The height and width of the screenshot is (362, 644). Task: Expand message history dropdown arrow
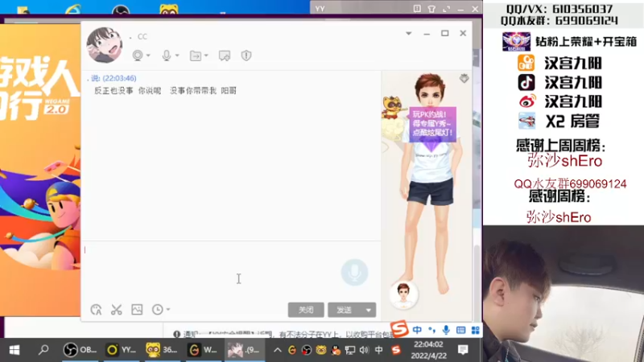click(x=168, y=310)
